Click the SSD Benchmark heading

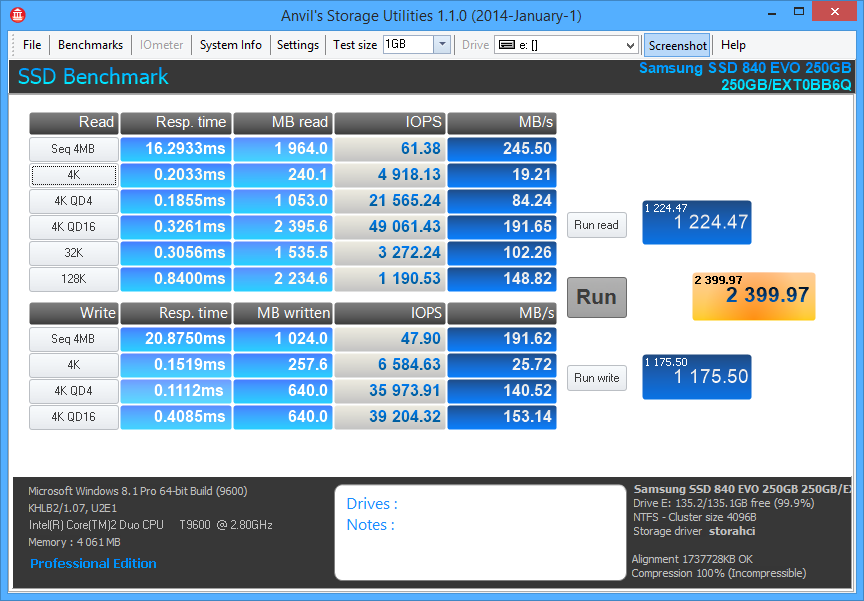93,77
